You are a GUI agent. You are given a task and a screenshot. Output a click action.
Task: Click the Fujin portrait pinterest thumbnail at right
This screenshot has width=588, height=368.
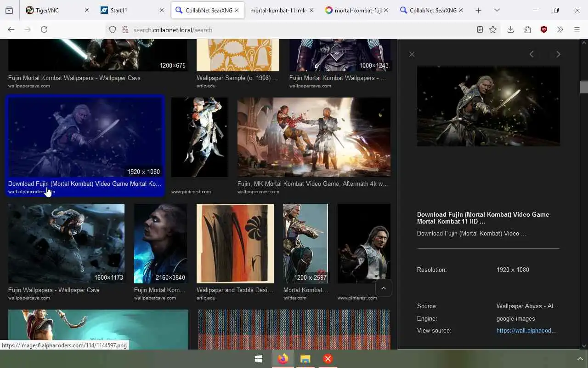[x=364, y=243]
